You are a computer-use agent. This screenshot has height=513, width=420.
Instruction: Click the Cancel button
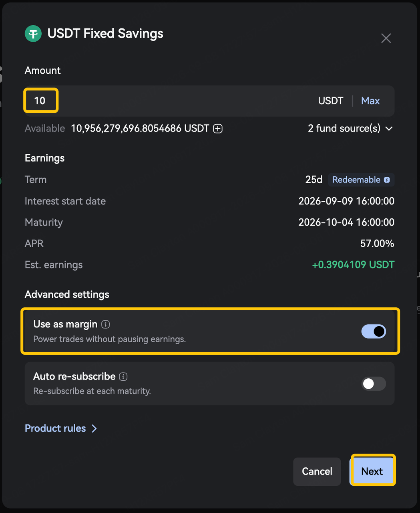pyautogui.click(x=317, y=471)
